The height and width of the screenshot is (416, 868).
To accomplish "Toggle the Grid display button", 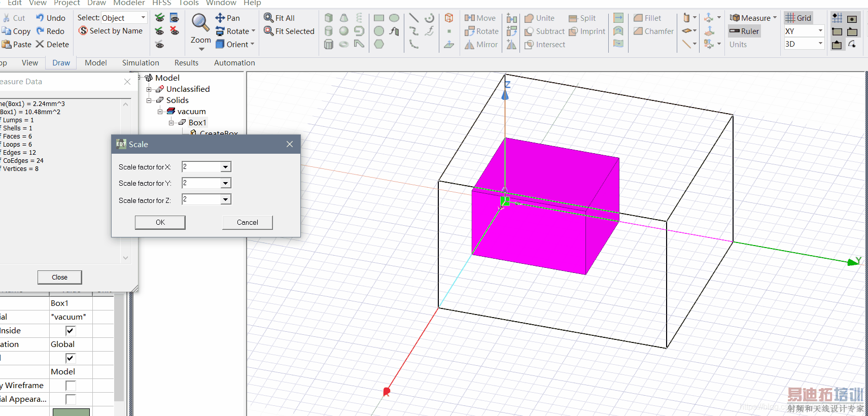I will click(x=798, y=18).
